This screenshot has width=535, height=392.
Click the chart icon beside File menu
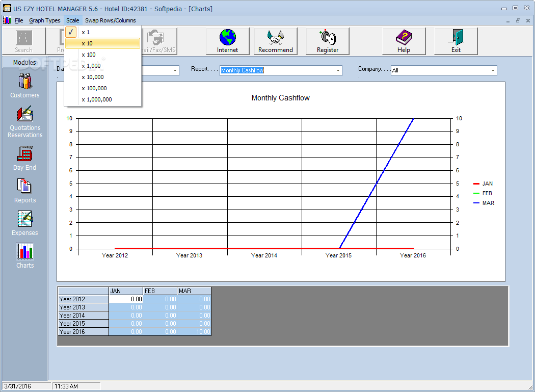point(7,20)
